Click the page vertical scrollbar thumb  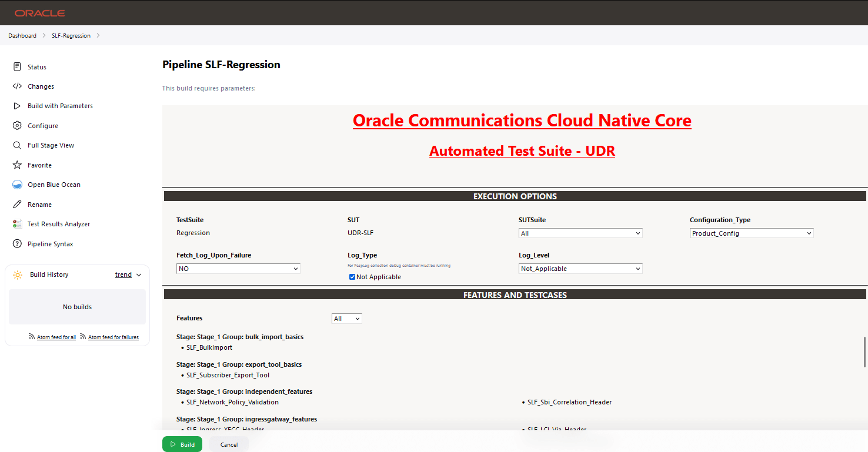(x=865, y=353)
